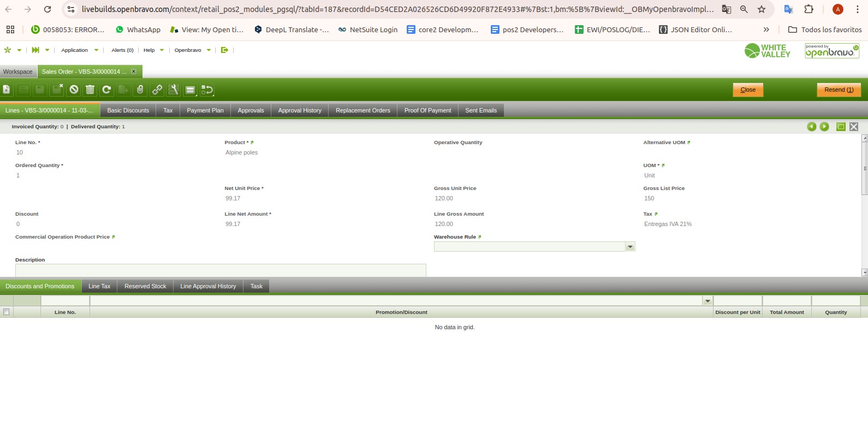868x433 pixels.
Task: Switch to the Line Approval History tab
Action: tap(209, 286)
